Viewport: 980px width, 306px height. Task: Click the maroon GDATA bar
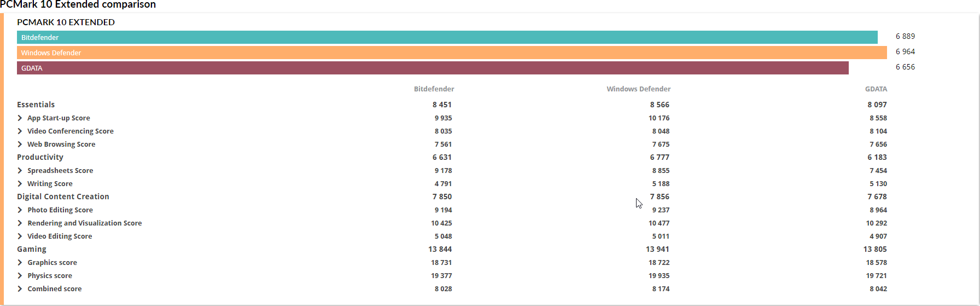[433, 68]
